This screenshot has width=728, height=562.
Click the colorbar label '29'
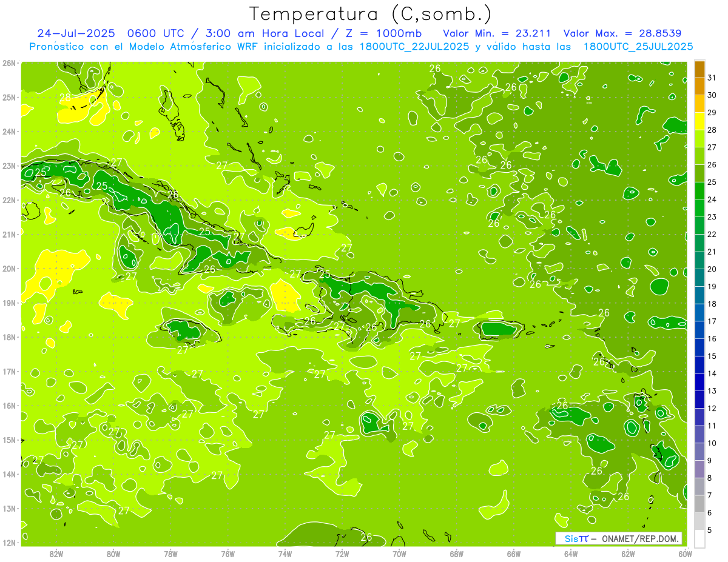coord(712,113)
